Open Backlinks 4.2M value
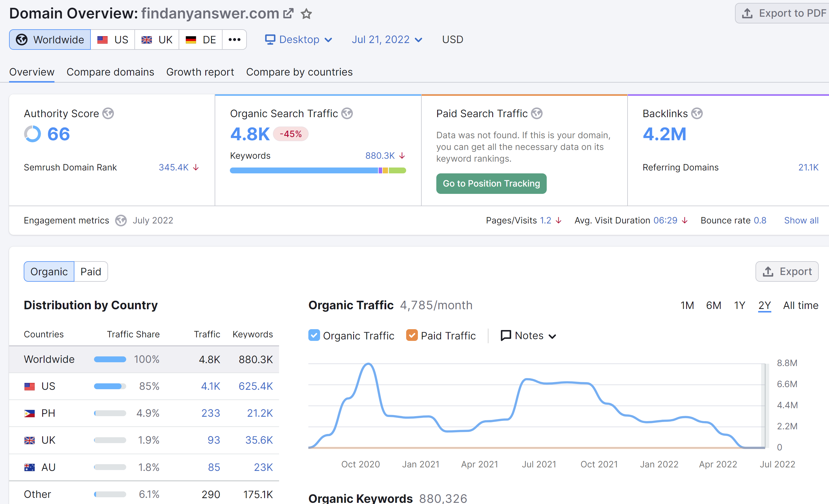Image resolution: width=829 pixels, height=504 pixels. (x=664, y=134)
